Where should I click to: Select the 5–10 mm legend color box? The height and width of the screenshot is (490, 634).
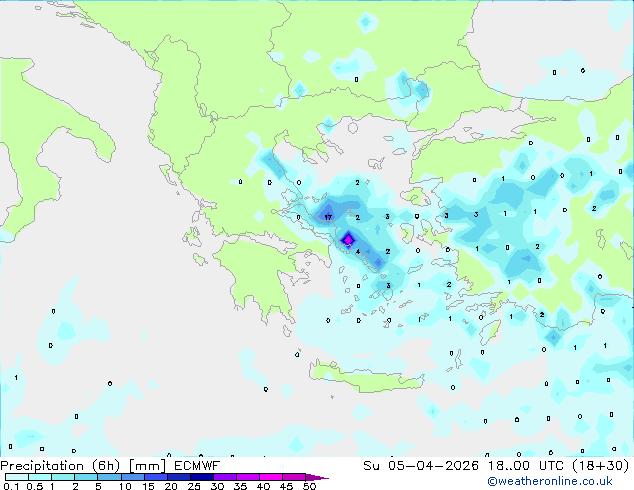[x=109, y=477]
